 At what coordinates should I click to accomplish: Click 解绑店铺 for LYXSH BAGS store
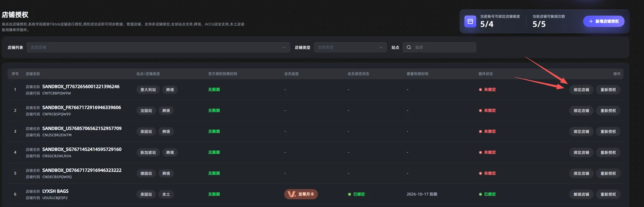(581, 194)
